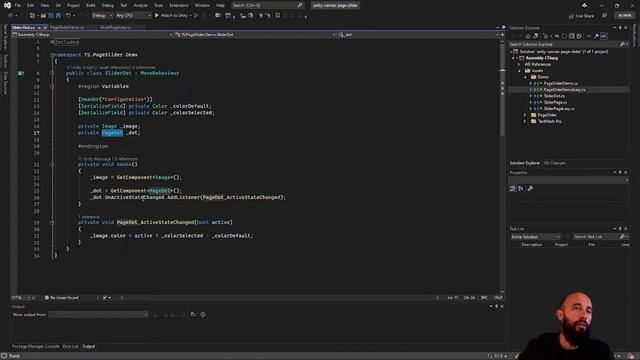Click the Visual Studio logo icon
640x360 pixels.
(x=7, y=5)
